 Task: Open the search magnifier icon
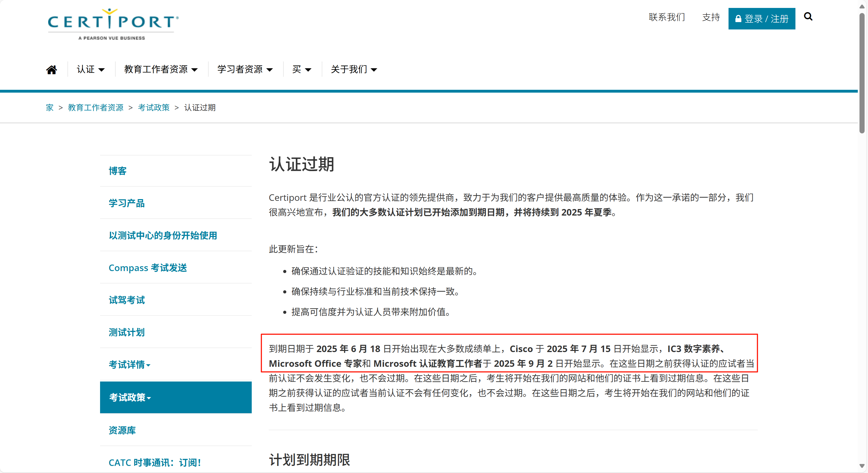[x=808, y=16]
